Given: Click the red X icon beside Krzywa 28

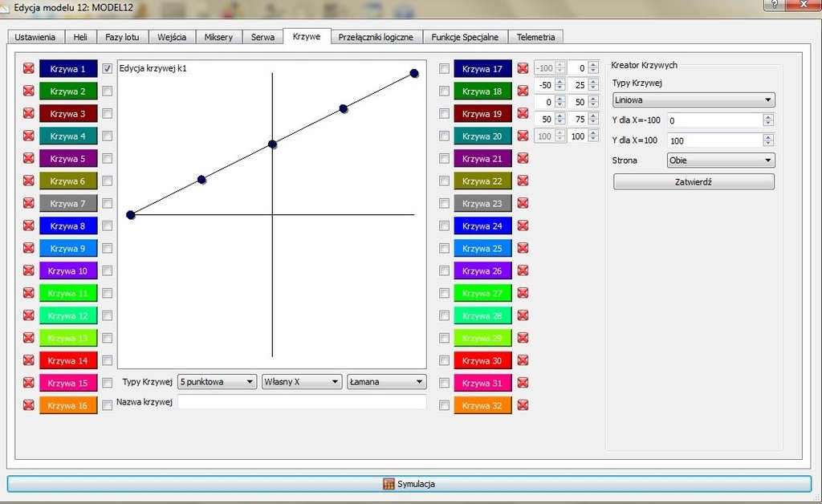Looking at the screenshot, I should [x=523, y=316].
